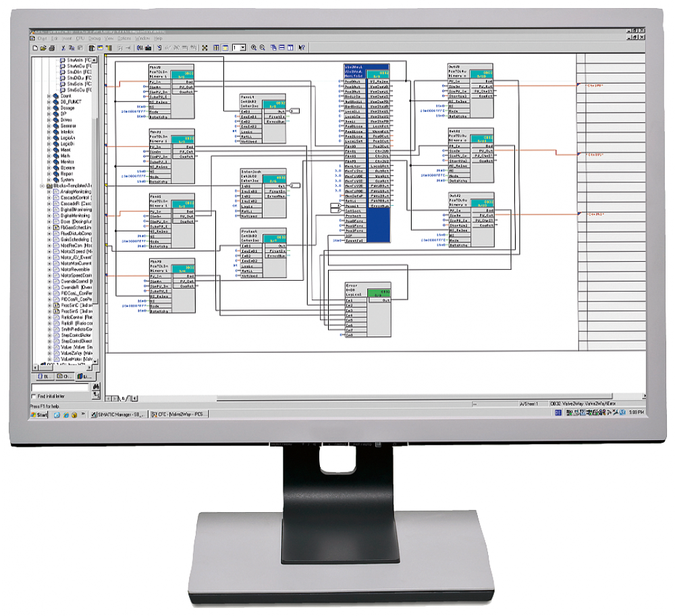Viewport: 675px width, 616px height.
Task: Toggle the Catalog view toolbar icon
Action: pos(92,48)
